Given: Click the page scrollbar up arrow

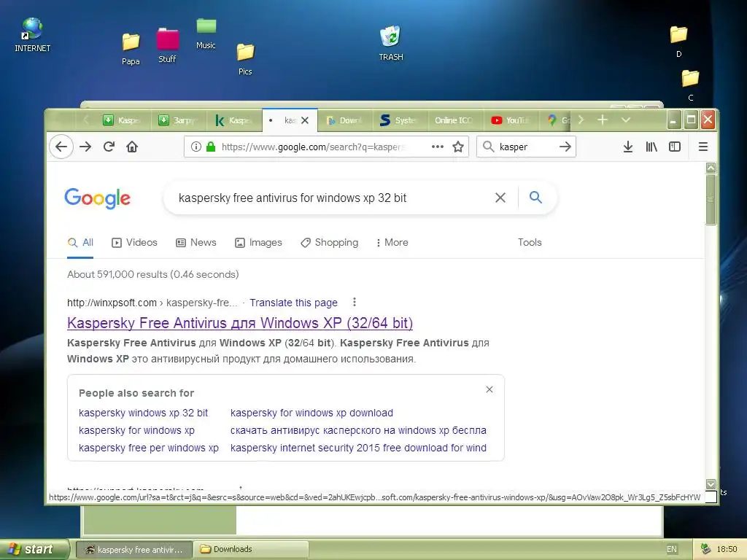Looking at the screenshot, I should 711,168.
